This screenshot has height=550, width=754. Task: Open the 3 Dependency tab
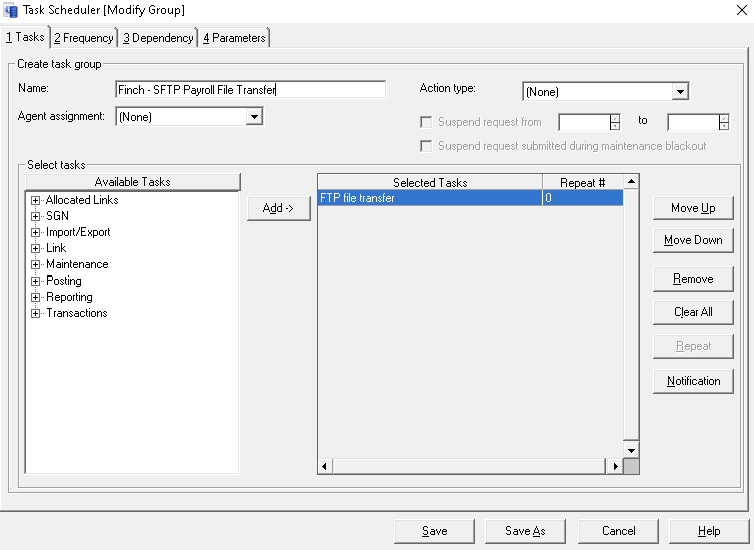tap(158, 38)
